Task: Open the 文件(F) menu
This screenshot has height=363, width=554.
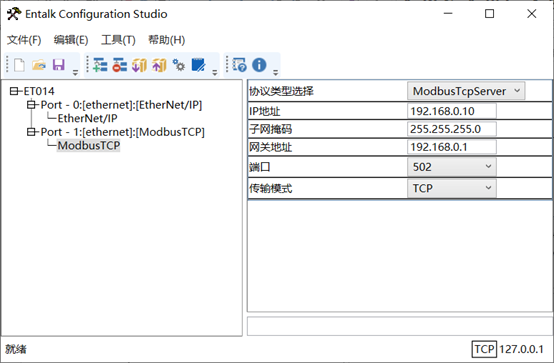Action: 24,40
